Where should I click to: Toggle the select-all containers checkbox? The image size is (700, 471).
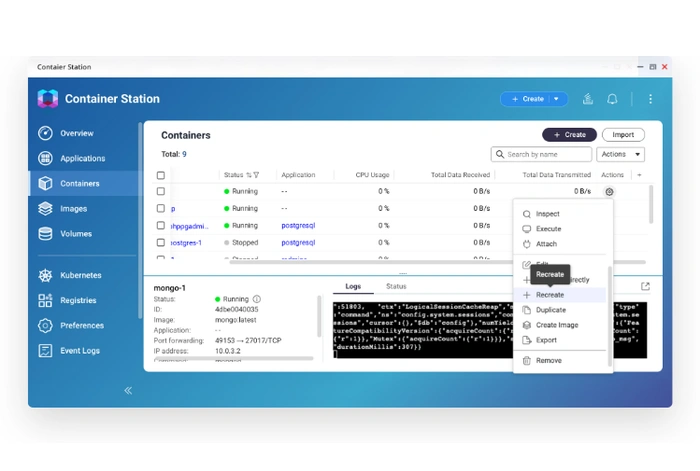click(161, 175)
